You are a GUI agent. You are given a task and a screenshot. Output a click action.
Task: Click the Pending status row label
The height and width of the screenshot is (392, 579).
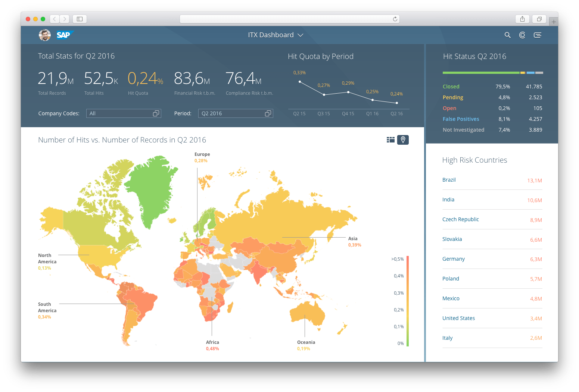point(453,97)
